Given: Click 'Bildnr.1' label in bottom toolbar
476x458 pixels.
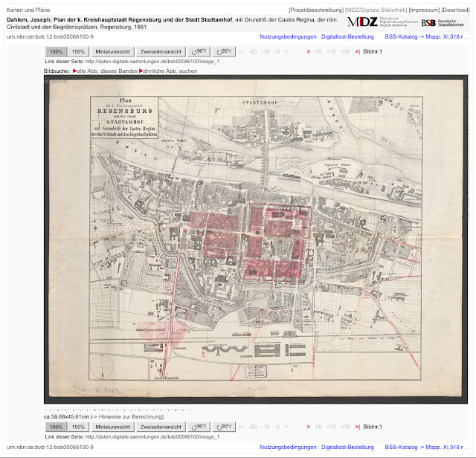Looking at the screenshot, I should (373, 427).
